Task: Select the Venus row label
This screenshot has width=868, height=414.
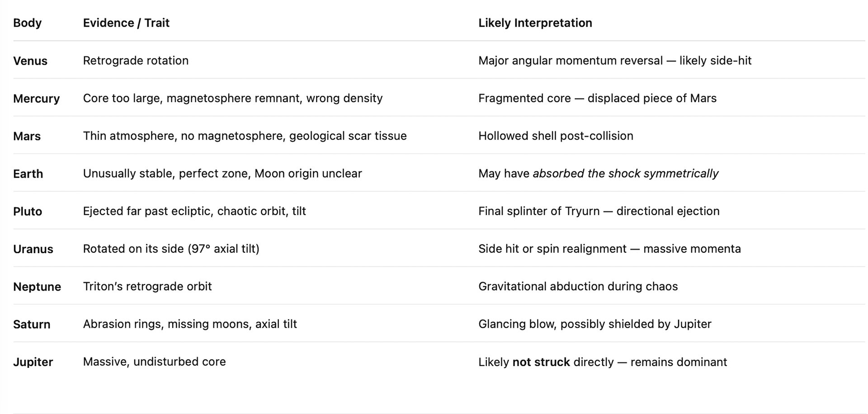Action: 30,61
